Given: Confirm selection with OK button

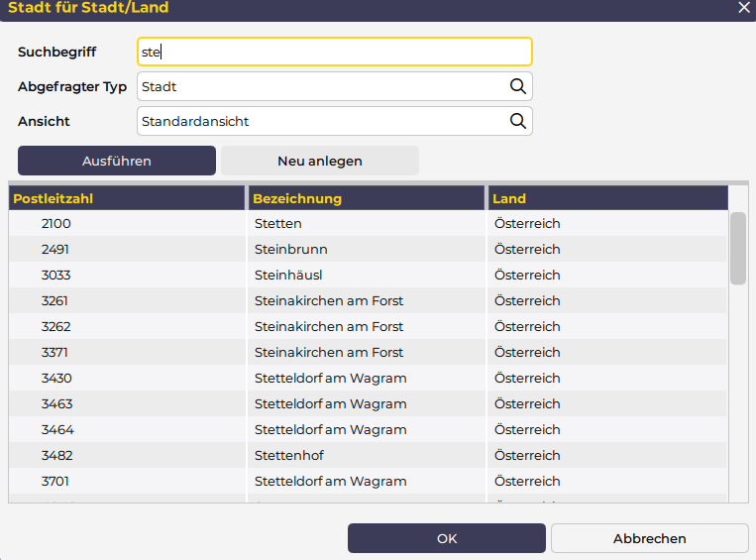Looking at the screenshot, I should click(x=446, y=538).
